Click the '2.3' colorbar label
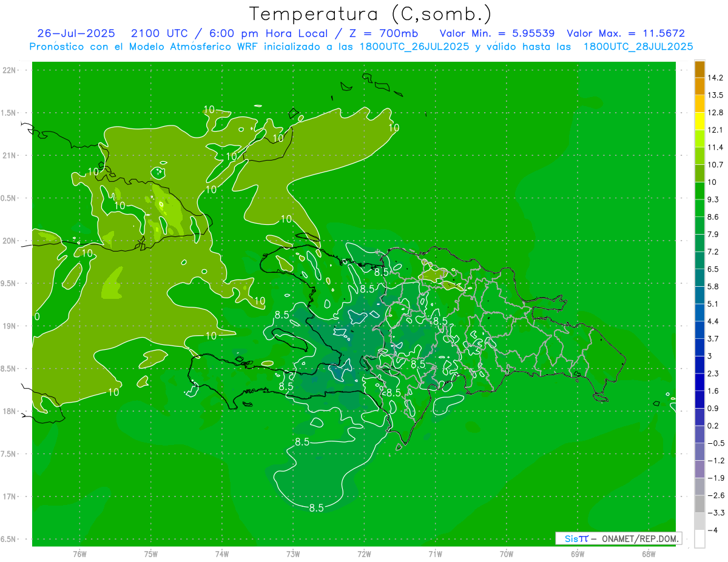Screen dimensions: 728x562 [713, 373]
